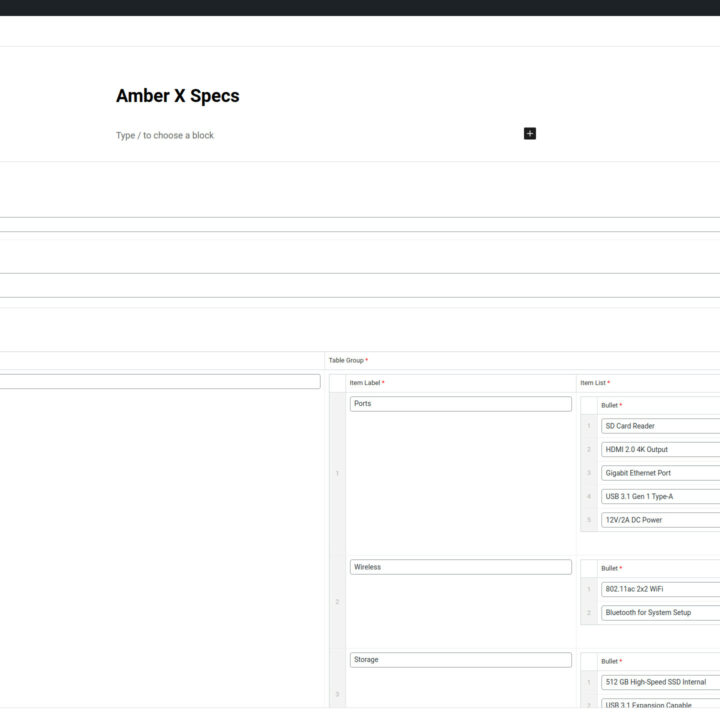Select the row handle beside 12V/2A DC Power
This screenshot has height=720, width=720.
[x=589, y=520]
